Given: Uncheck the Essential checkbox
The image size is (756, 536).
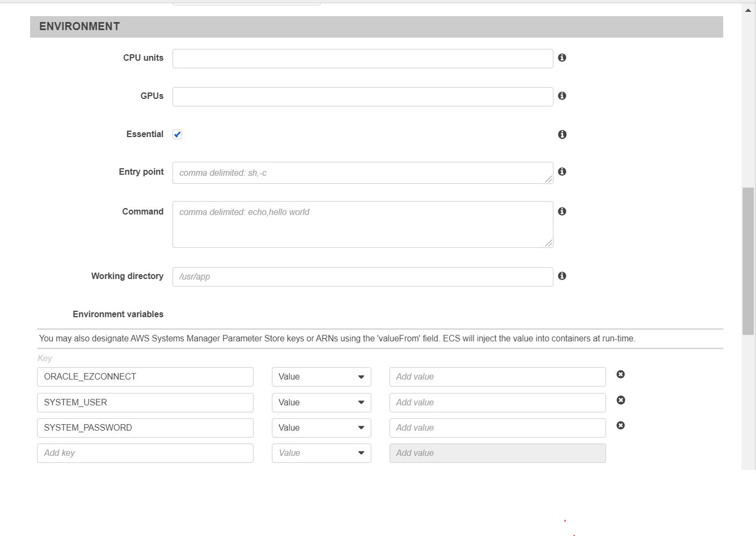Looking at the screenshot, I should tap(177, 134).
